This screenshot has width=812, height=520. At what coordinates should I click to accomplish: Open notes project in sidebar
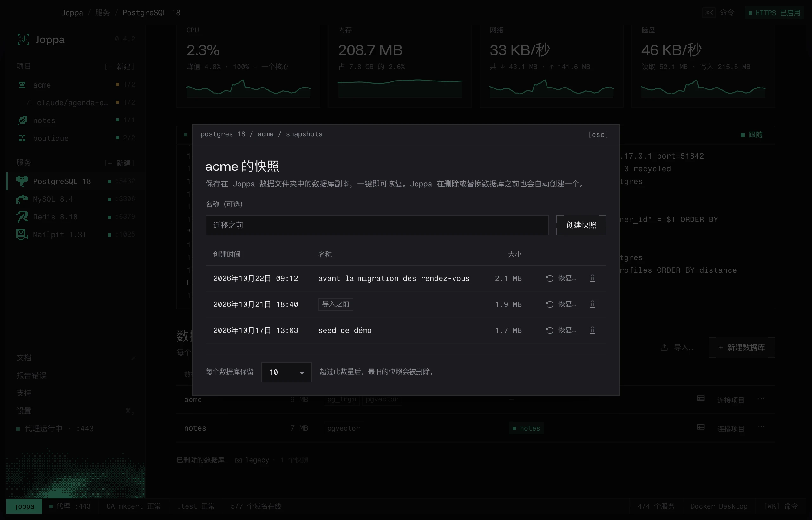coord(76,120)
